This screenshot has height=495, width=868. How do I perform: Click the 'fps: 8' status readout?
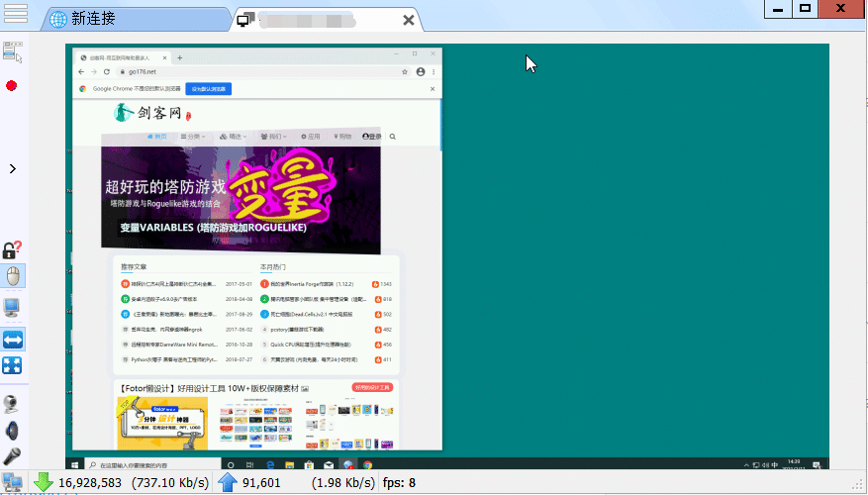click(x=399, y=483)
